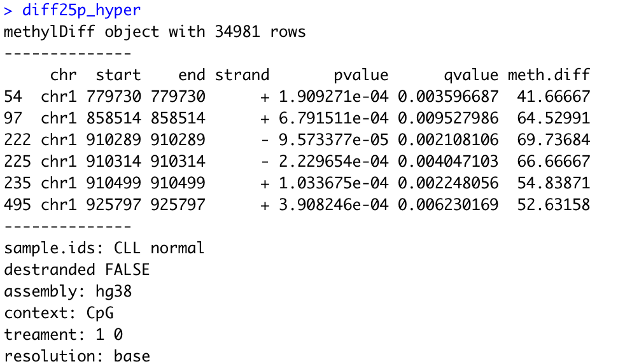Viewport: 639px width, 364px height.
Task: Click the context CpG text
Action: 59,314
